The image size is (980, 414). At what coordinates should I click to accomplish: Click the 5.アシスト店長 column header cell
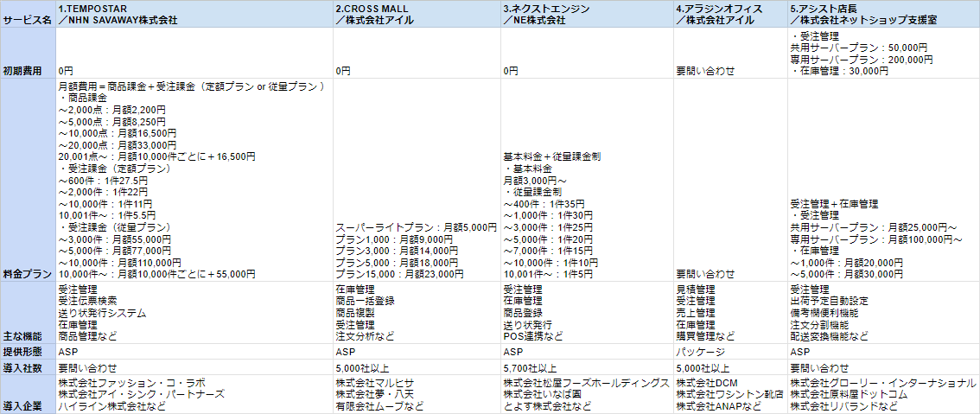pyautogui.click(x=884, y=14)
